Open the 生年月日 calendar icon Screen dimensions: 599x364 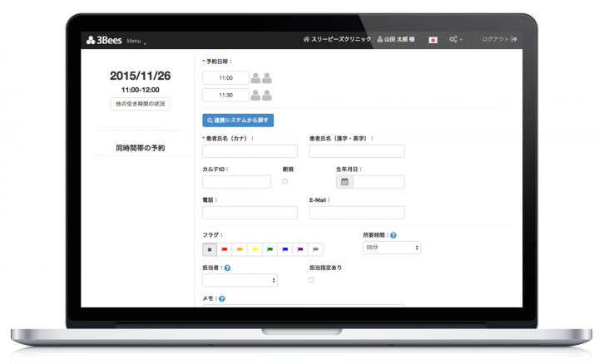(x=344, y=182)
